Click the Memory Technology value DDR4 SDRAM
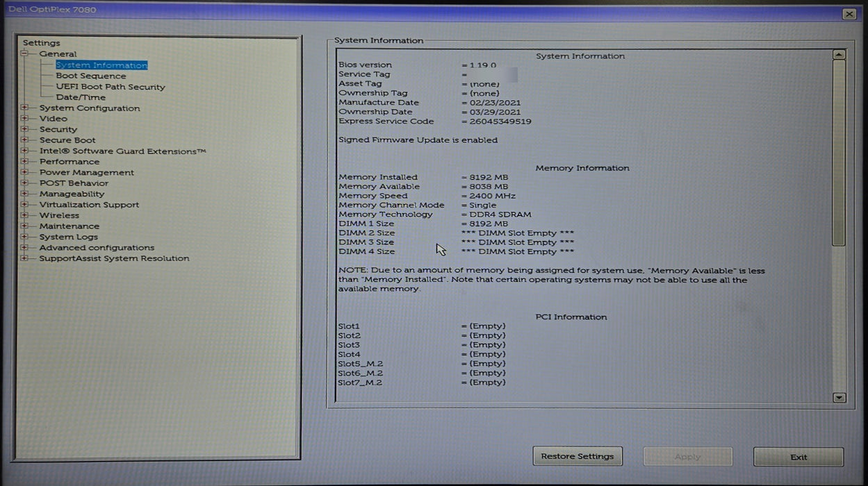Image resolution: width=868 pixels, height=486 pixels. click(500, 215)
